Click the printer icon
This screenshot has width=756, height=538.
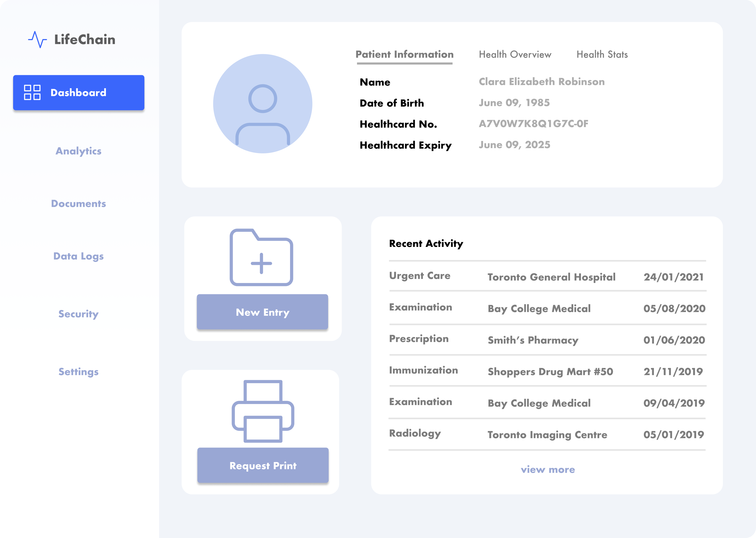[263, 411]
